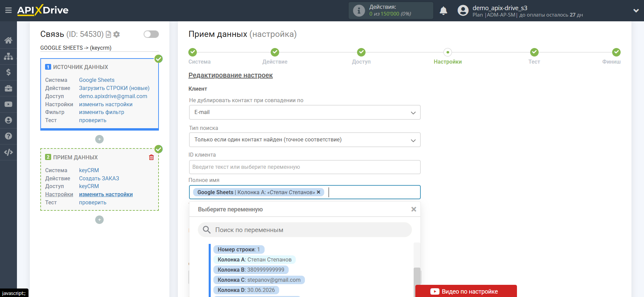
Task: Open the E-mail duplicate match dropdown
Action: pyautogui.click(x=305, y=112)
